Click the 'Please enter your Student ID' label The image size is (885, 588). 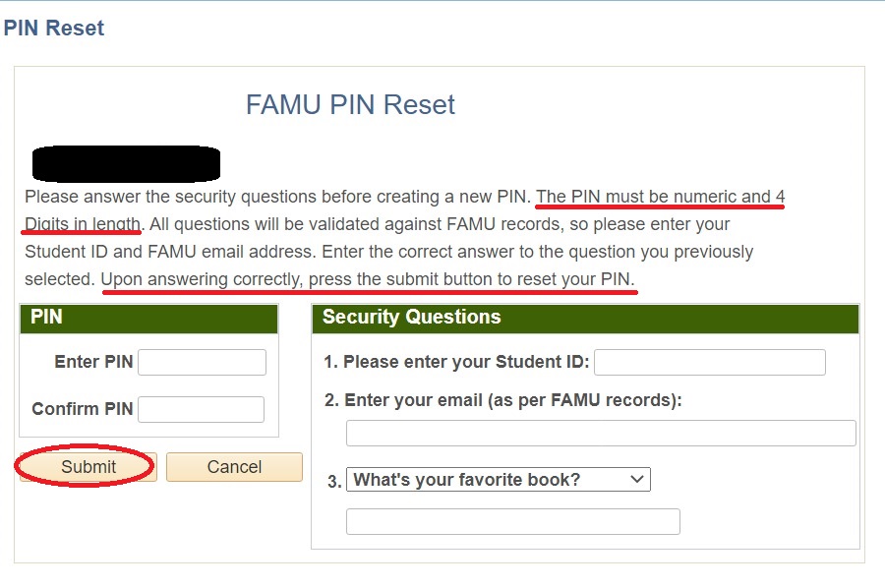coord(456,362)
